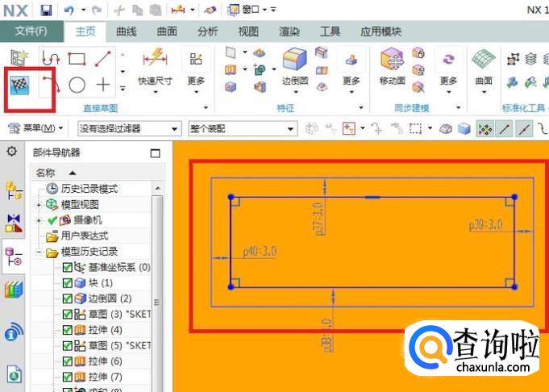Select the Rectangle sketch tool
Screen dimensions: 549x392
pos(77,59)
